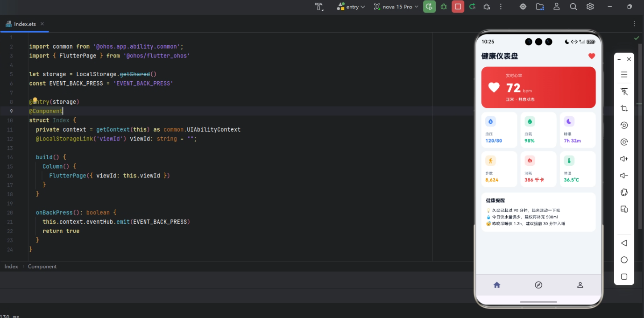Image resolution: width=644 pixels, height=318 pixels.
Task: Click line number 14 in the gutter
Action: point(10,157)
